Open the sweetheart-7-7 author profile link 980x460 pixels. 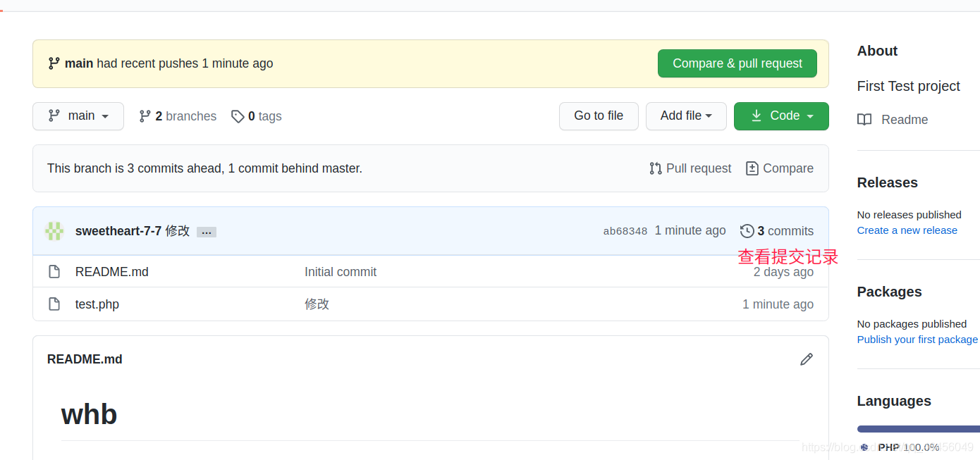pyautogui.click(x=118, y=231)
